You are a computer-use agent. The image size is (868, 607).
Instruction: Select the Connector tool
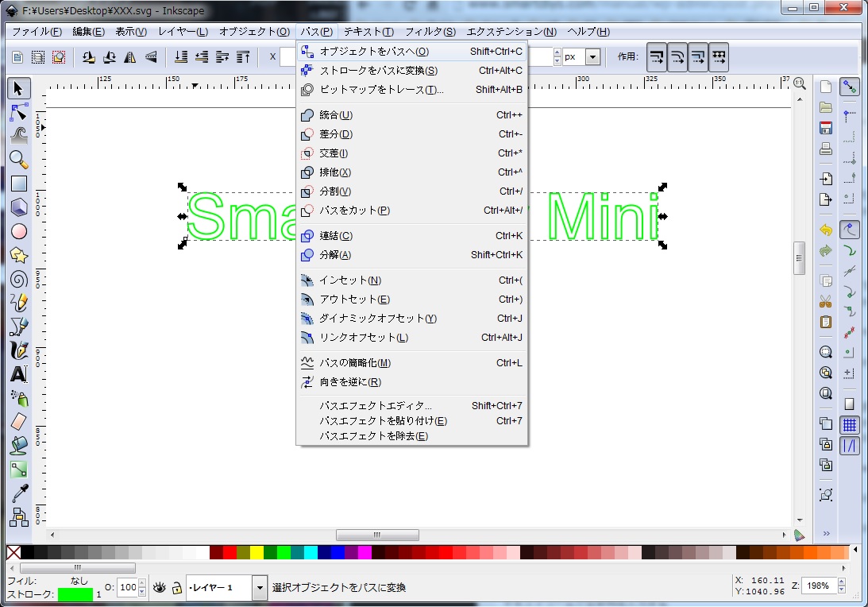tap(19, 516)
